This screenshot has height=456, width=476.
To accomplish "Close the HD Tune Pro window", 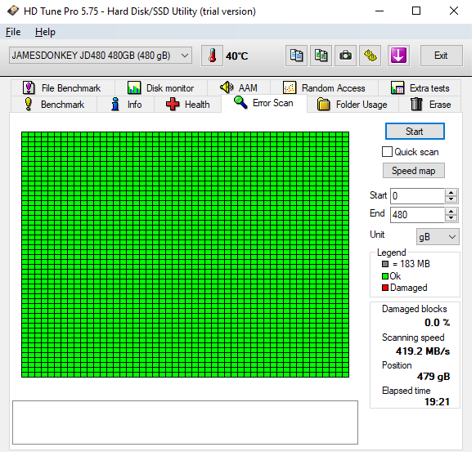I will pyautogui.click(x=454, y=11).
